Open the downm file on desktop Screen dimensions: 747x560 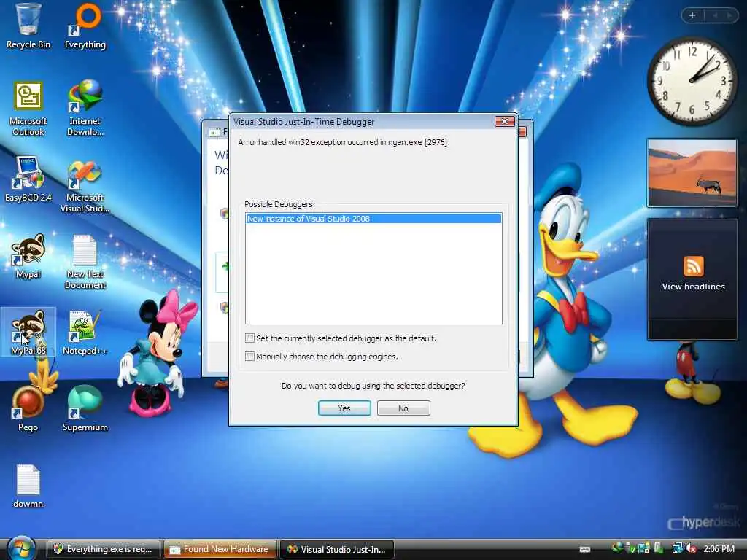pyautogui.click(x=28, y=486)
